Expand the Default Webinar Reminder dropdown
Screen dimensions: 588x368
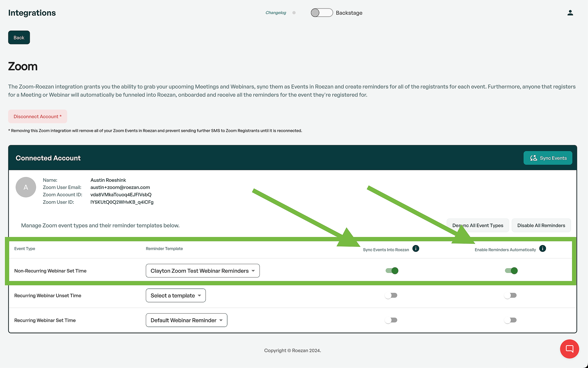(x=186, y=320)
